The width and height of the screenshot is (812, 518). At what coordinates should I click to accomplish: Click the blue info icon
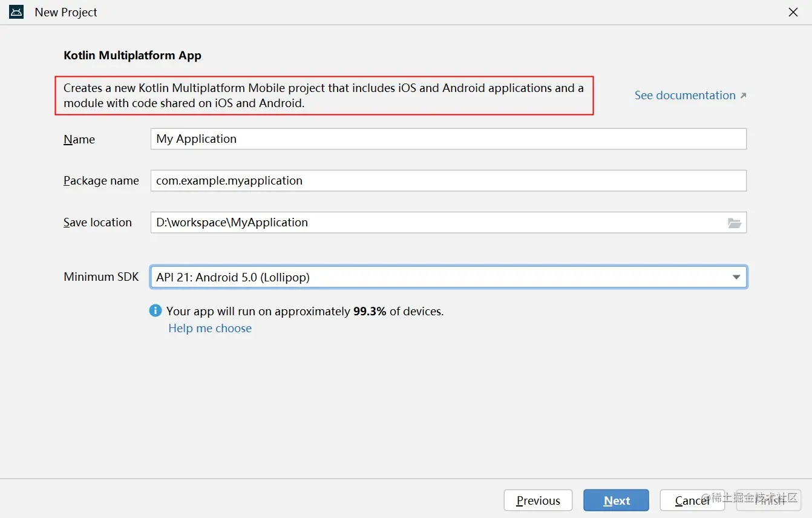point(156,311)
